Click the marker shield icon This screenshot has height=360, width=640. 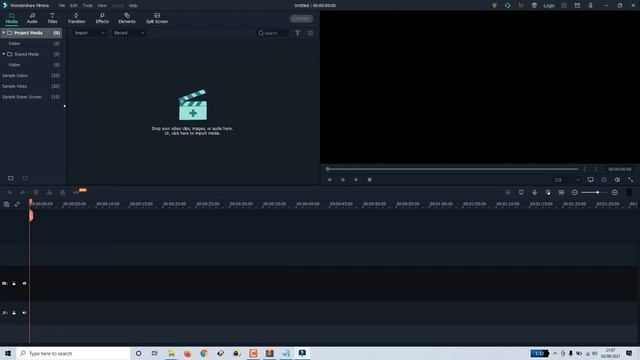coord(521,192)
